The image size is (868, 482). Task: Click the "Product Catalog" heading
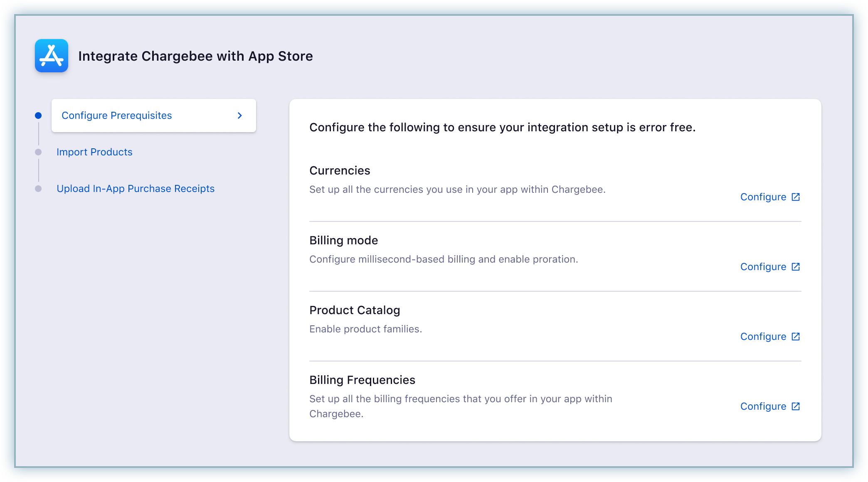click(355, 310)
